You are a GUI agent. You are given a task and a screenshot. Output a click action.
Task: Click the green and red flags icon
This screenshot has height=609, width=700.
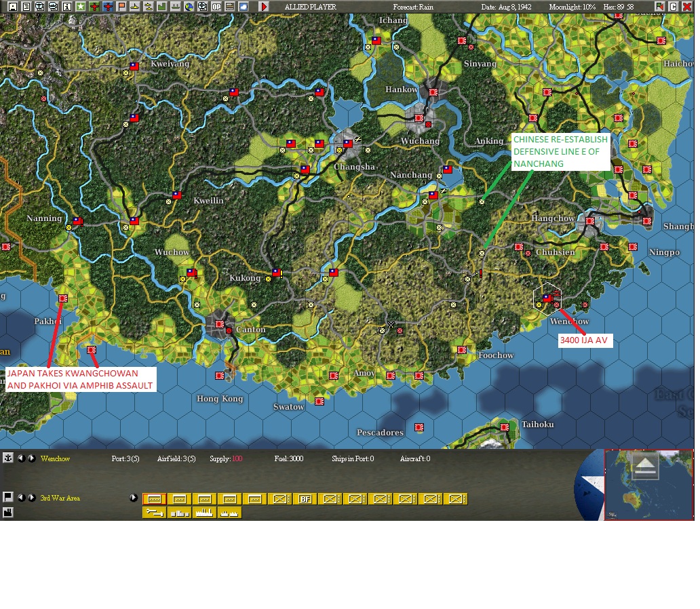click(x=660, y=7)
